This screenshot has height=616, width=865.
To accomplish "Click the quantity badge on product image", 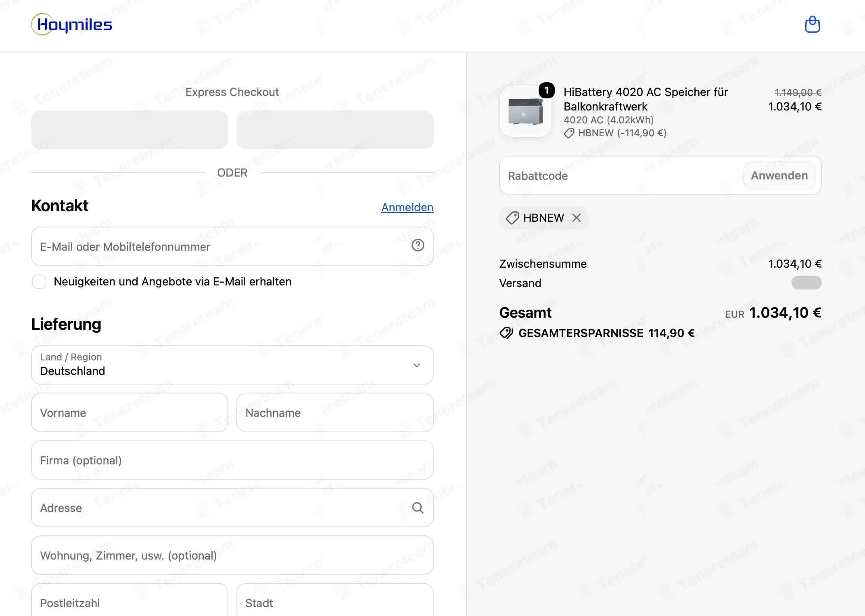I will pos(547,90).
